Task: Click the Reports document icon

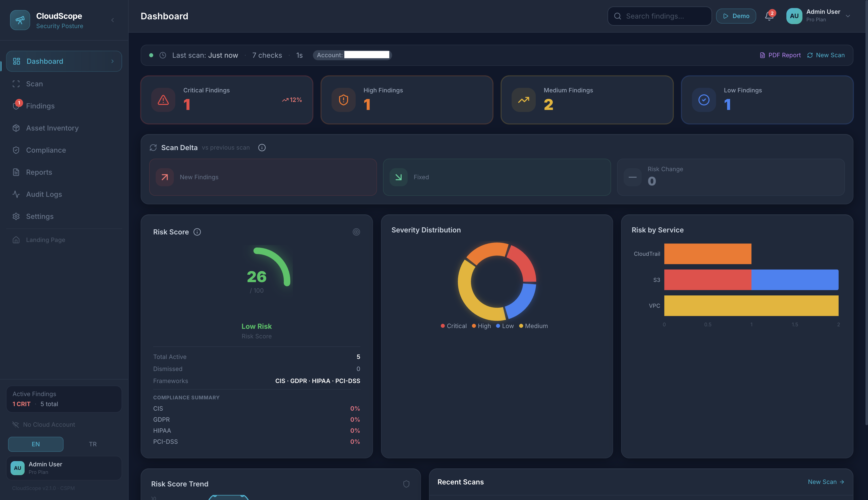Action: point(16,172)
